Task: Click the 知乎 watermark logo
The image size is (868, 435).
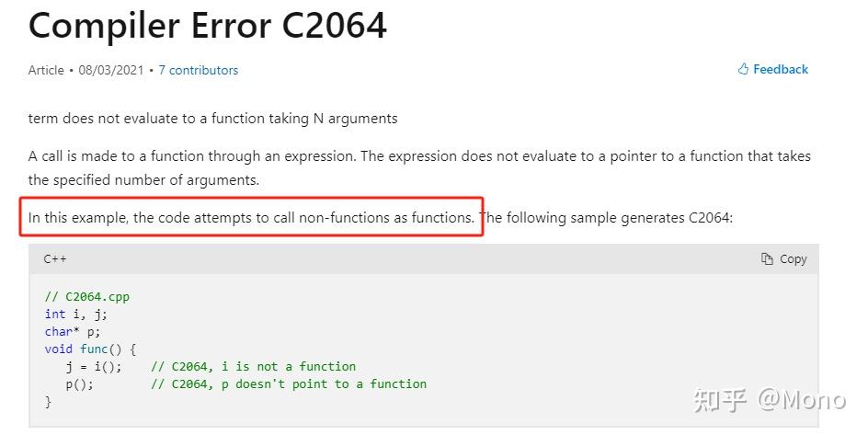Action: tap(719, 400)
